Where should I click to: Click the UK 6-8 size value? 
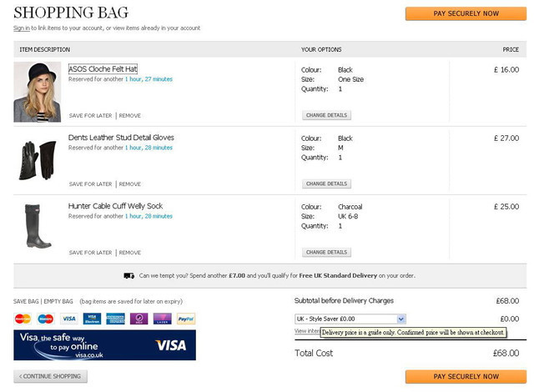[x=348, y=216]
